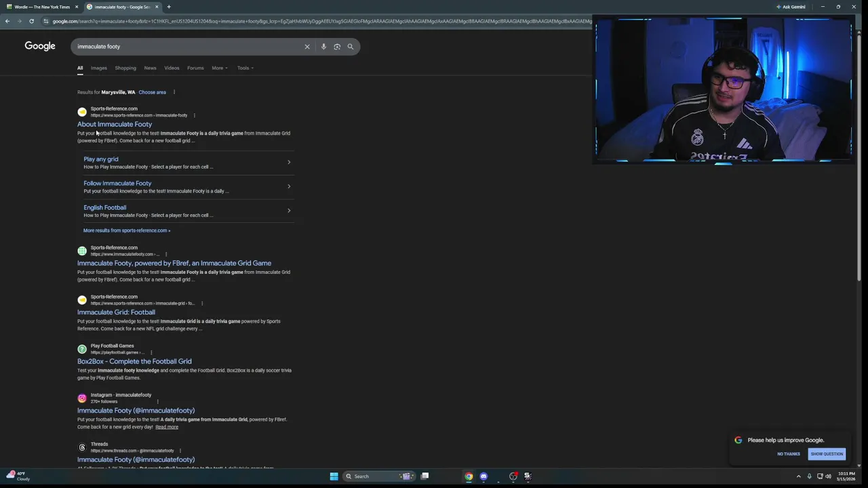Open site information icon in address bar
Image resolution: width=868 pixels, height=488 pixels.
pos(46,21)
